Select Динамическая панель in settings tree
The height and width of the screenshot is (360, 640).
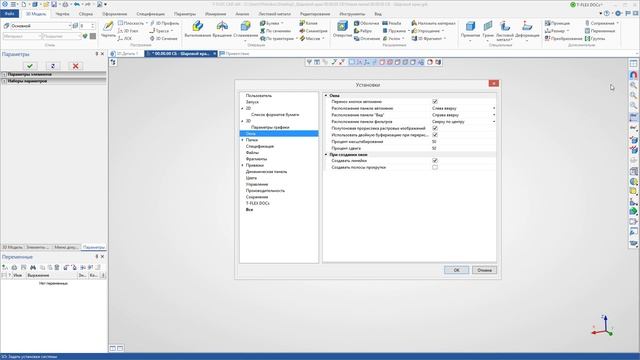coord(266,172)
